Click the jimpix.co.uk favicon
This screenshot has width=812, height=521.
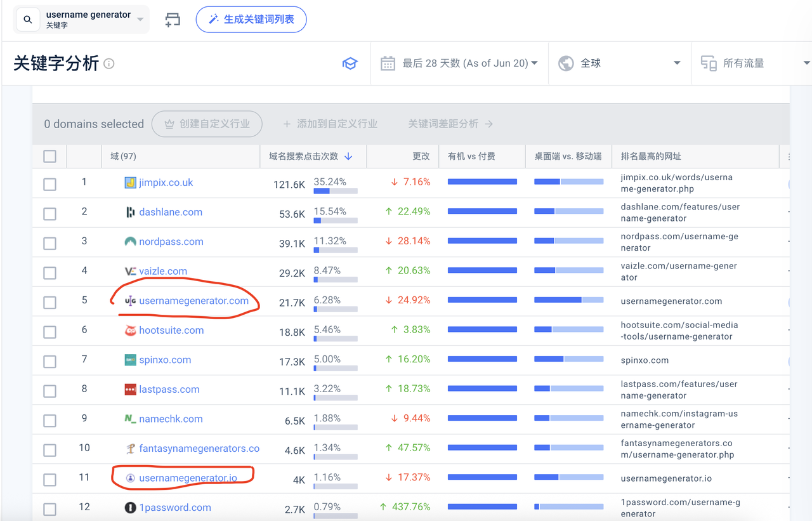click(x=130, y=183)
